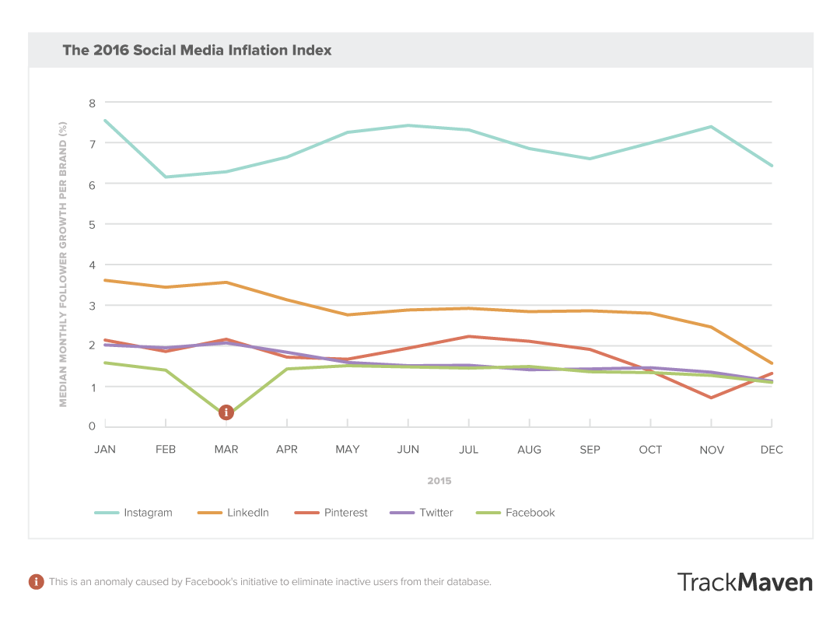This screenshot has width=840, height=624.
Task: Click Pinterest line dip at NOV
Action: (x=711, y=398)
